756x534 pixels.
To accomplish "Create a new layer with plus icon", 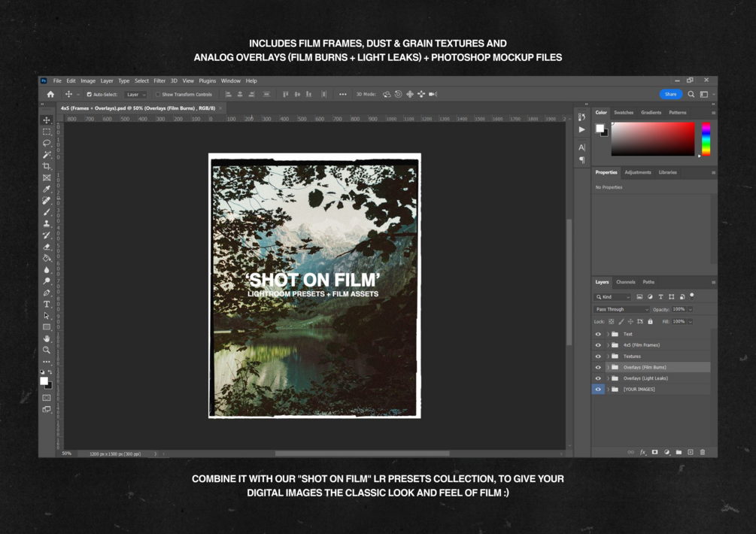I will click(x=691, y=452).
